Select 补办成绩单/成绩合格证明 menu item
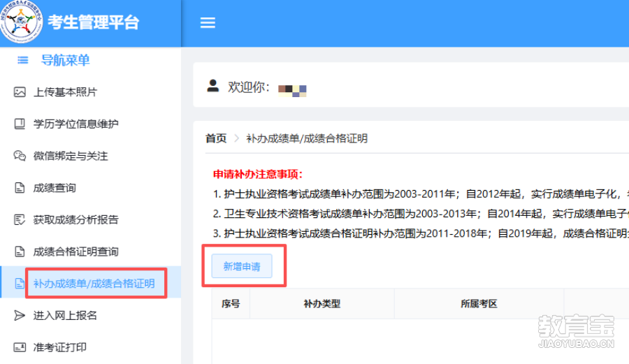The image size is (629, 364). 91,282
